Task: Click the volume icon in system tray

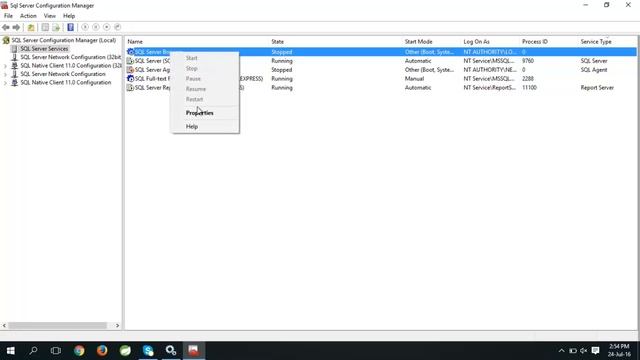Action: pos(584,351)
